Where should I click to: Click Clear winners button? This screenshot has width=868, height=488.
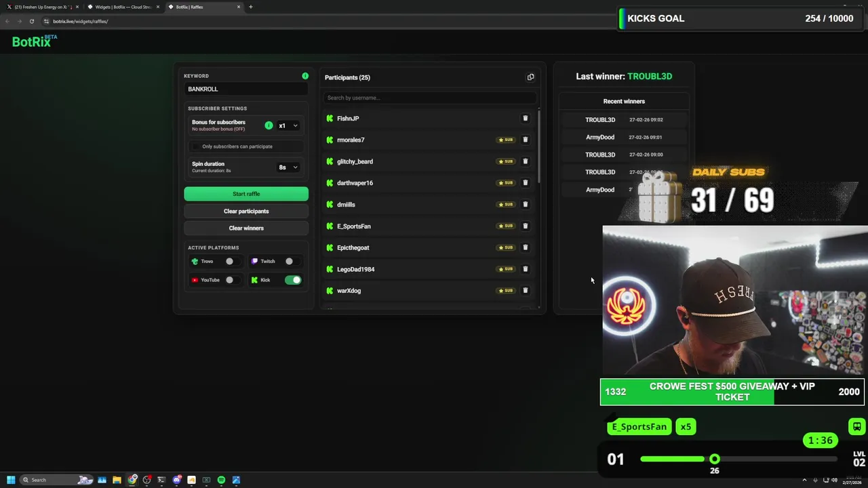(x=246, y=228)
